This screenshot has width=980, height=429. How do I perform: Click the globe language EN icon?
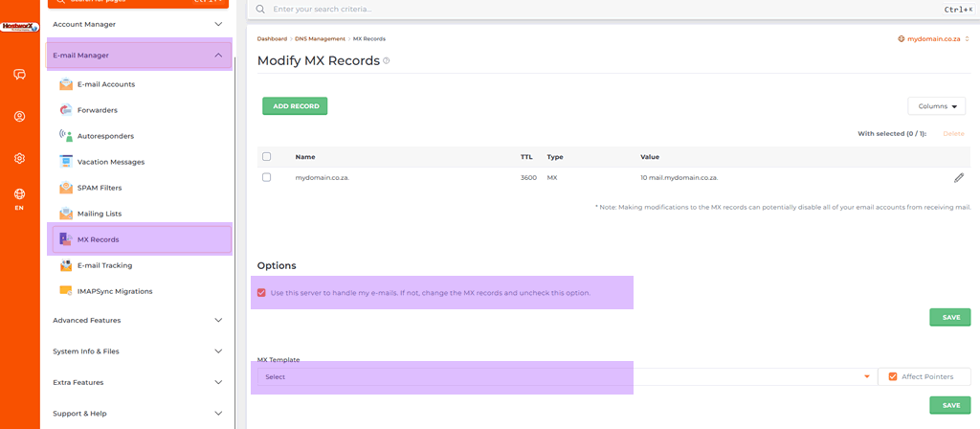point(19,199)
